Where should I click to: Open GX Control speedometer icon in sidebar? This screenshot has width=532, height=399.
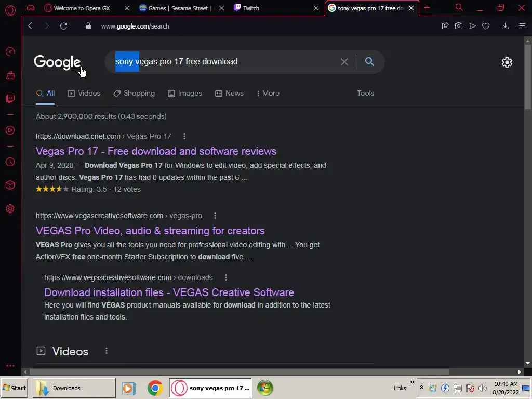pos(10,52)
